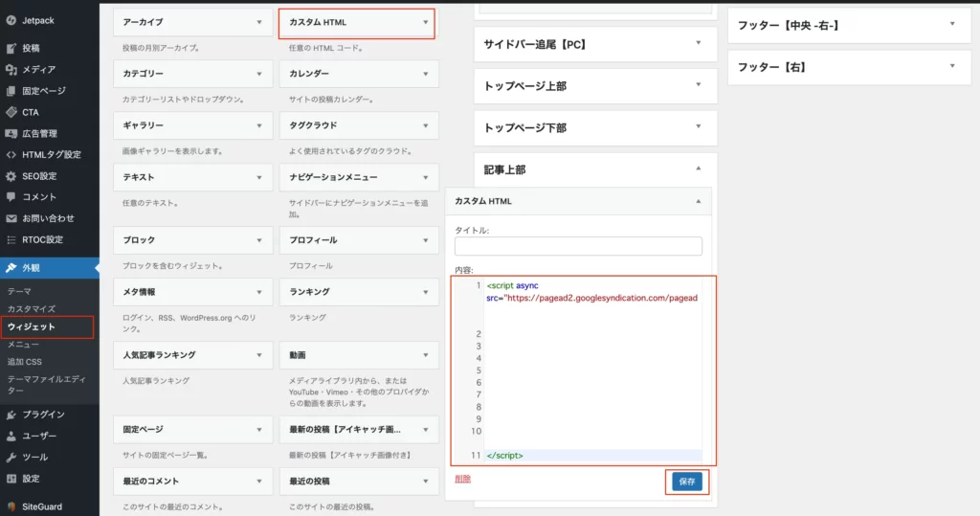
Task: Click the SEO設定 gear icon
Action: (x=11, y=176)
